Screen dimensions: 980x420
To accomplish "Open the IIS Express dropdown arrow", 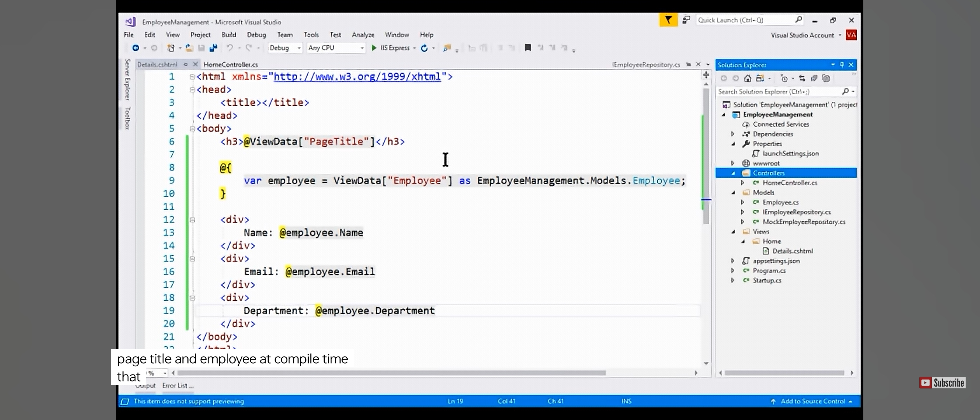I will pos(415,48).
